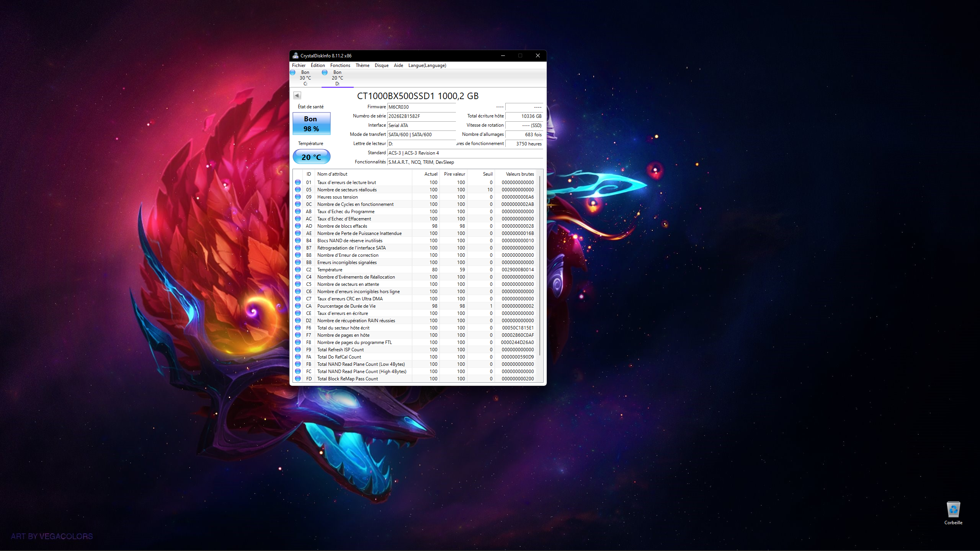Viewport: 980px width, 551px height.
Task: Open the Disque menu
Action: tap(381, 65)
